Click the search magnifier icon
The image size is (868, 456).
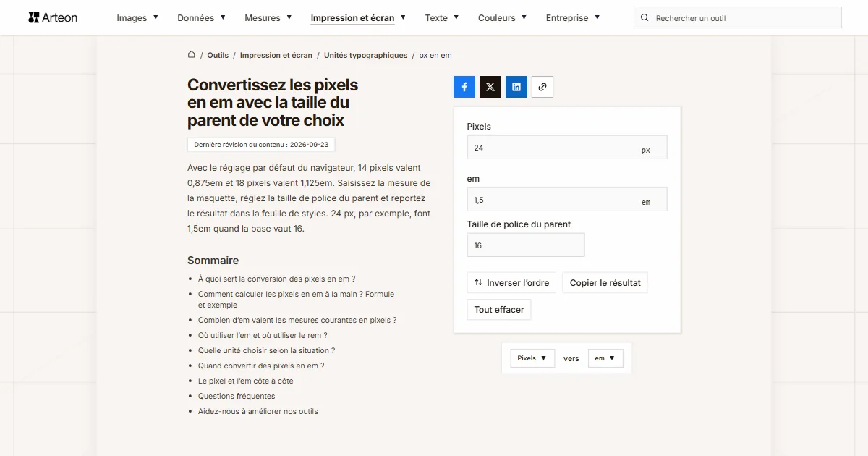coord(645,18)
